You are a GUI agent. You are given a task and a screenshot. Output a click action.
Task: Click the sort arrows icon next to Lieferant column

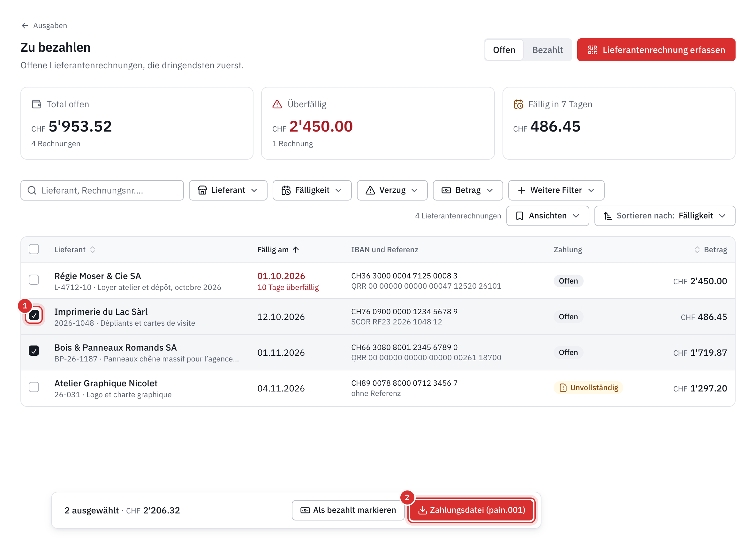93,250
